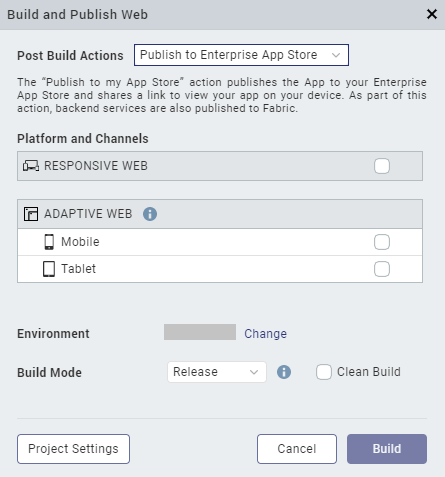Open the Post Build Actions dropdown
The width and height of the screenshot is (445, 477).
coord(241,55)
